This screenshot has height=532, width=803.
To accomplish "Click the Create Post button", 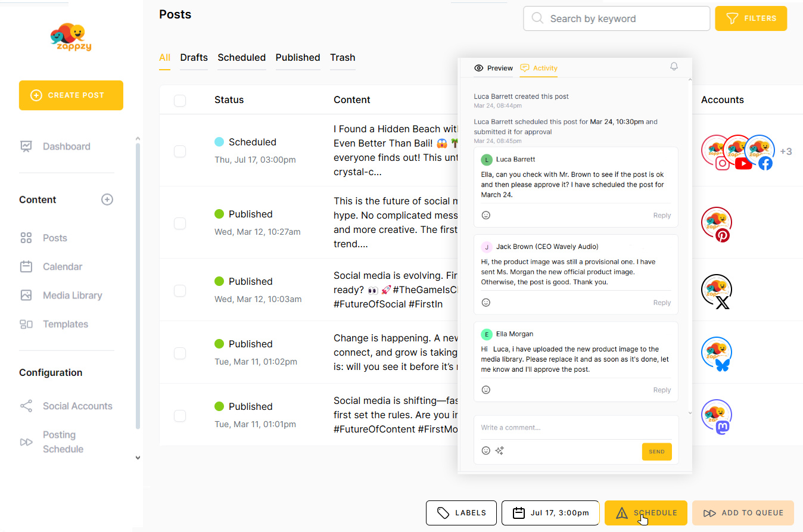I will tap(71, 95).
